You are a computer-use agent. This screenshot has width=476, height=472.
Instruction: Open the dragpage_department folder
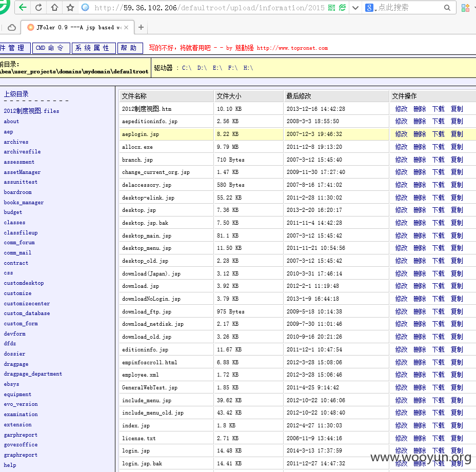[x=33, y=373]
